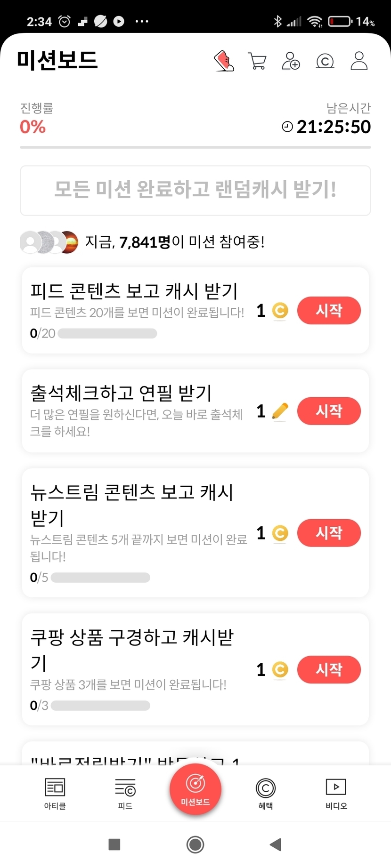Go to the 비디오 tab
Screen dimensions: 391x868
coord(336,793)
